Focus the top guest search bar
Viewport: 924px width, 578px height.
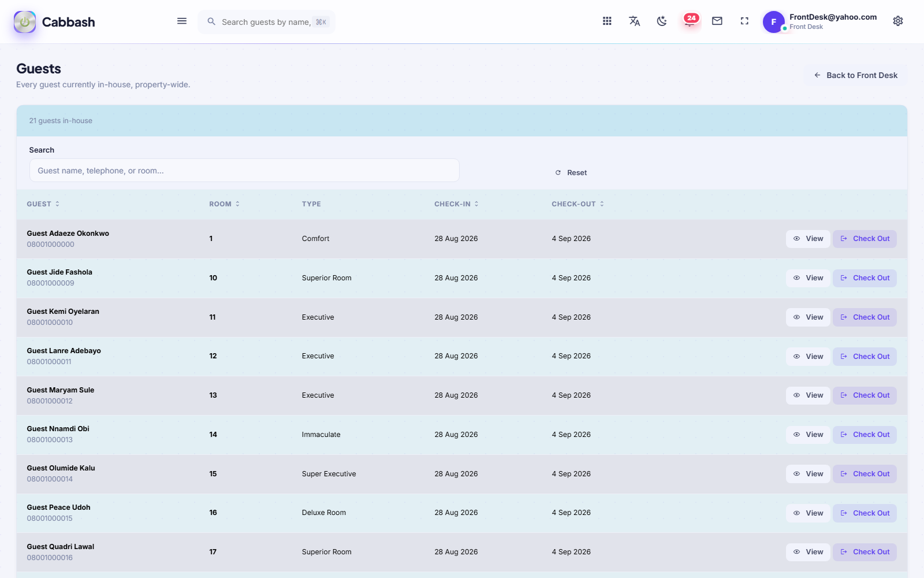point(267,22)
